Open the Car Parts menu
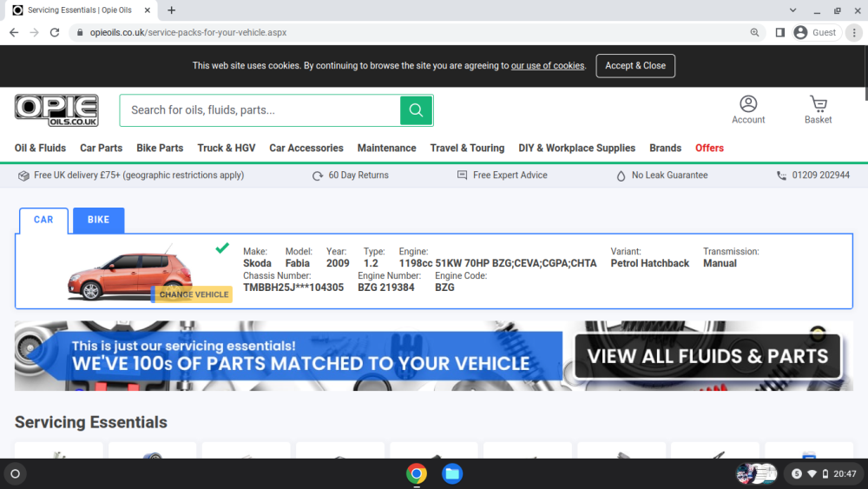The width and height of the screenshot is (868, 489). point(101,148)
